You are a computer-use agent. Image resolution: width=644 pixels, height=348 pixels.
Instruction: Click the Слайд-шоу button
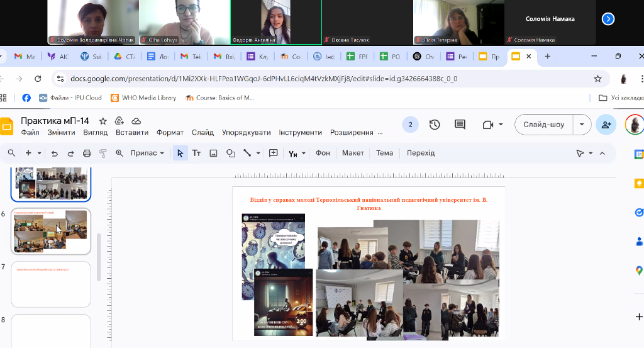[543, 125]
